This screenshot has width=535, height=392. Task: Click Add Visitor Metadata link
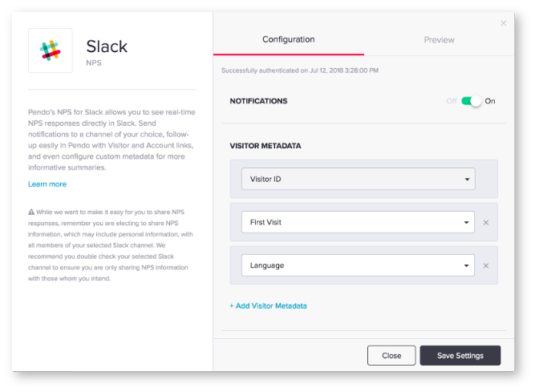268,305
